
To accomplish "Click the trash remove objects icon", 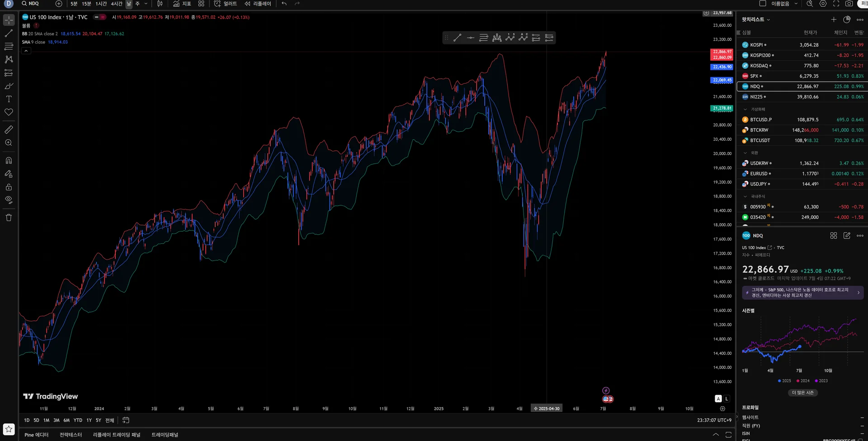I will point(9,217).
